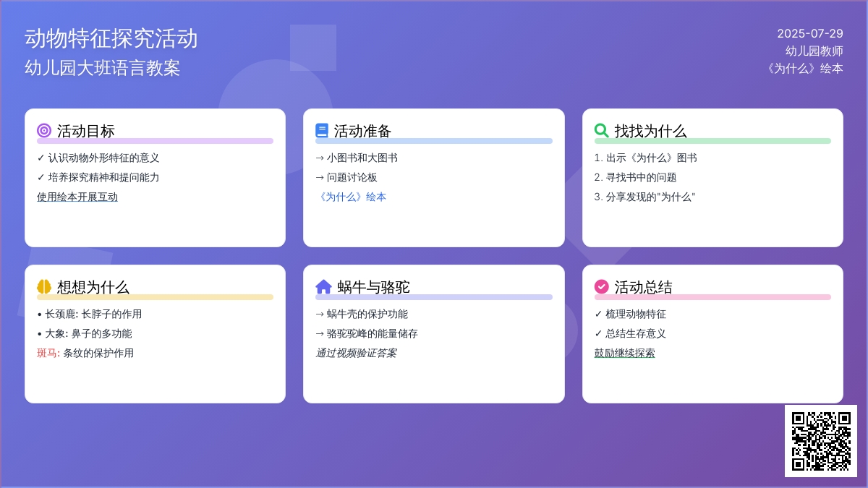
Task: Click the red 斑马 label
Action: pyautogui.click(x=48, y=353)
